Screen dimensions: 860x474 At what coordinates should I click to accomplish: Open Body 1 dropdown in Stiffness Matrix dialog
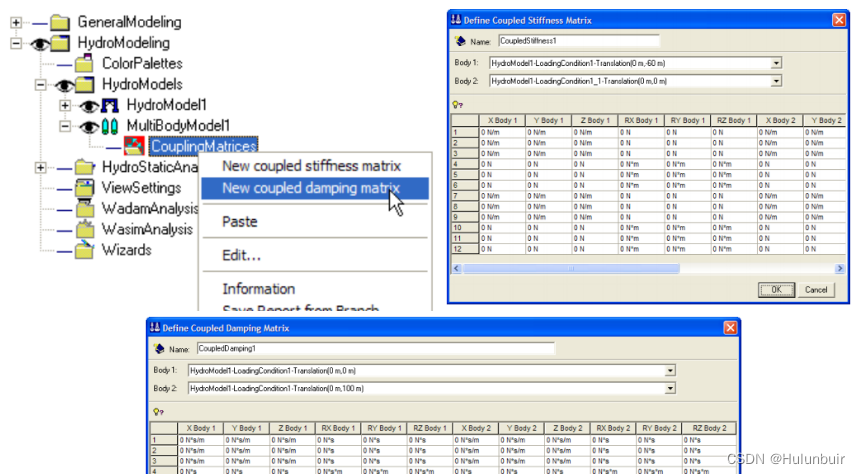coord(776,63)
